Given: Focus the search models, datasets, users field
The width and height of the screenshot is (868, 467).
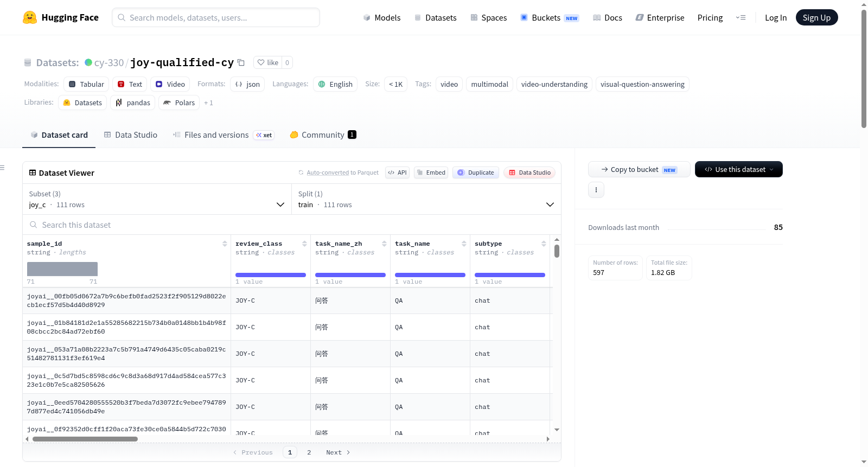Looking at the screenshot, I should pyautogui.click(x=216, y=17).
